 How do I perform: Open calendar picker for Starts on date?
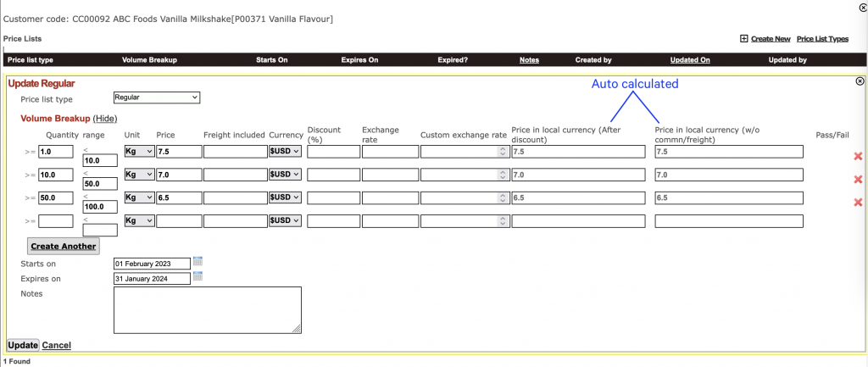(x=198, y=262)
